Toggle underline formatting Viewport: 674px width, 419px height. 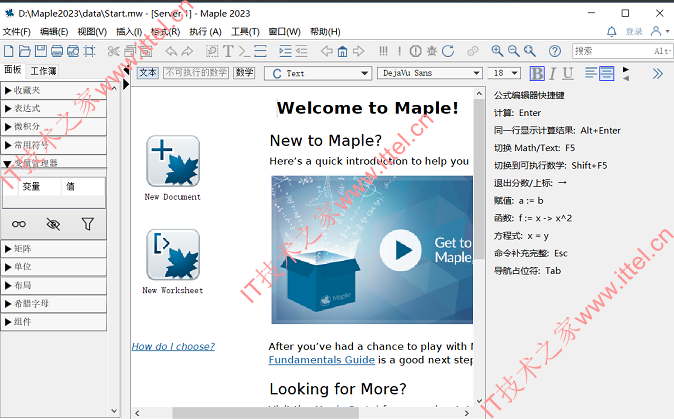point(568,73)
